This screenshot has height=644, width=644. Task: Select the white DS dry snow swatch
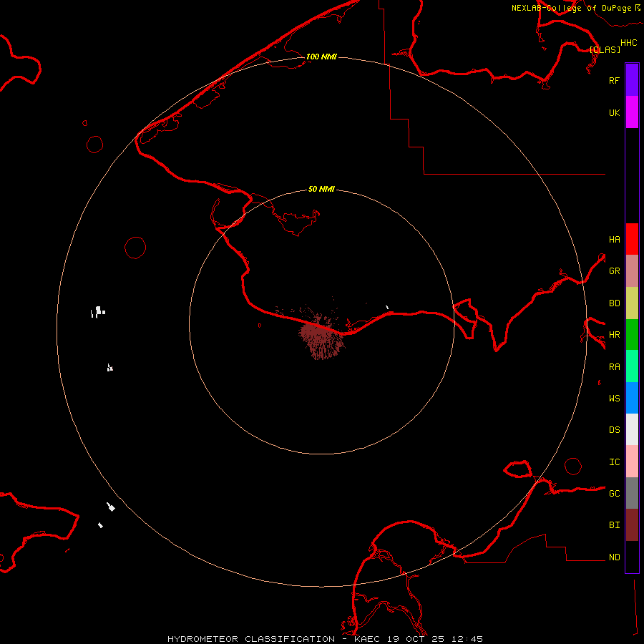632,429
